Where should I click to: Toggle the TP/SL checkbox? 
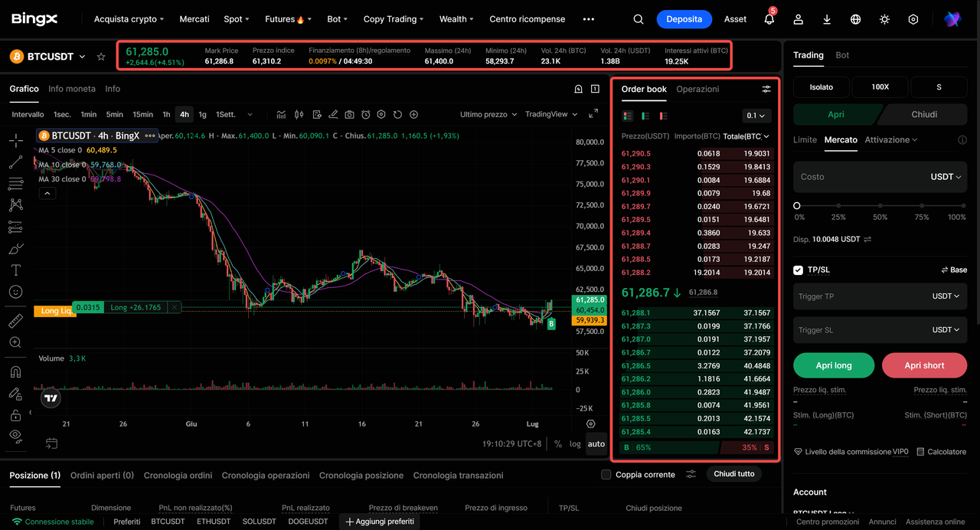click(799, 270)
